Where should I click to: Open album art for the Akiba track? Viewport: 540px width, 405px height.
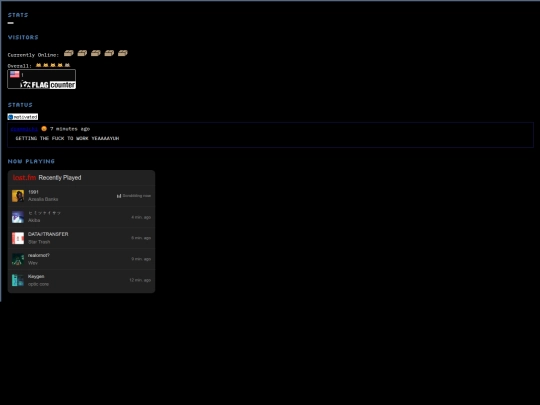tap(18, 217)
